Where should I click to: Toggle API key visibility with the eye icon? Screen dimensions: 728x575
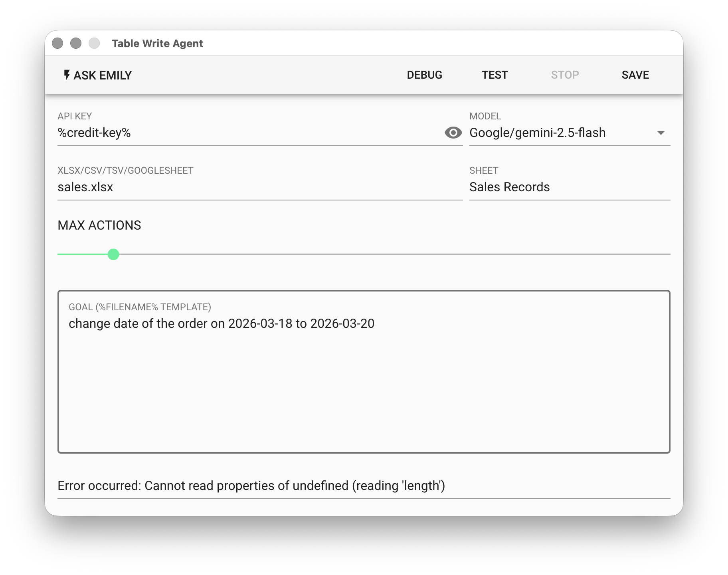click(x=453, y=133)
